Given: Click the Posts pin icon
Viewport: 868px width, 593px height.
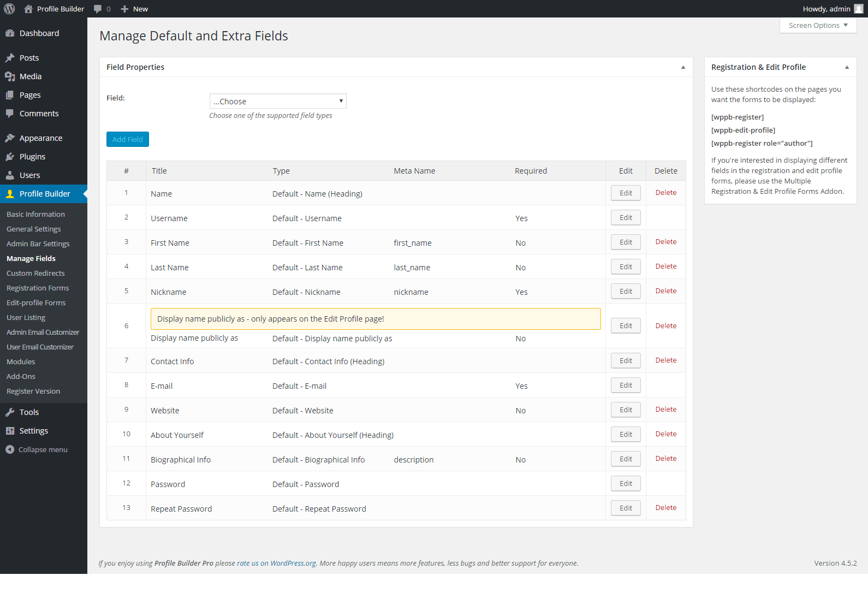Looking at the screenshot, I should pyautogui.click(x=10, y=58).
